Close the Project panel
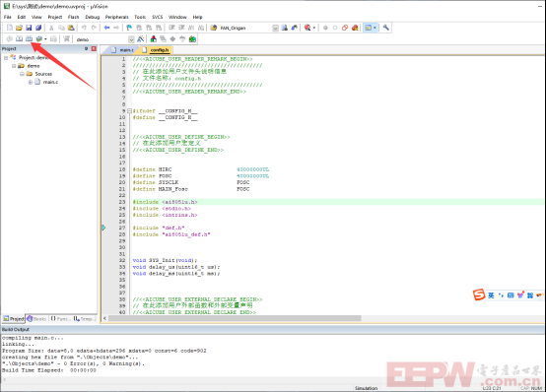Screen dimensions: 546x392 pyautogui.click(x=94, y=48)
